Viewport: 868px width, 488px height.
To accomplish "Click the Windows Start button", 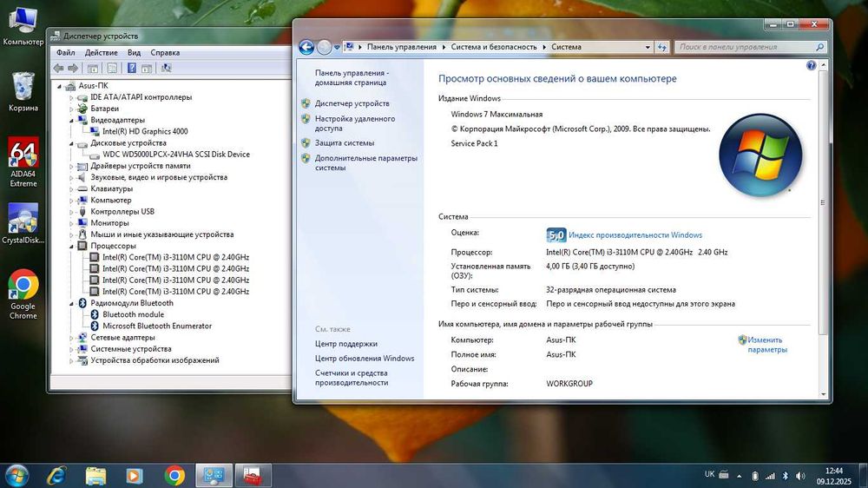I will click(x=16, y=476).
